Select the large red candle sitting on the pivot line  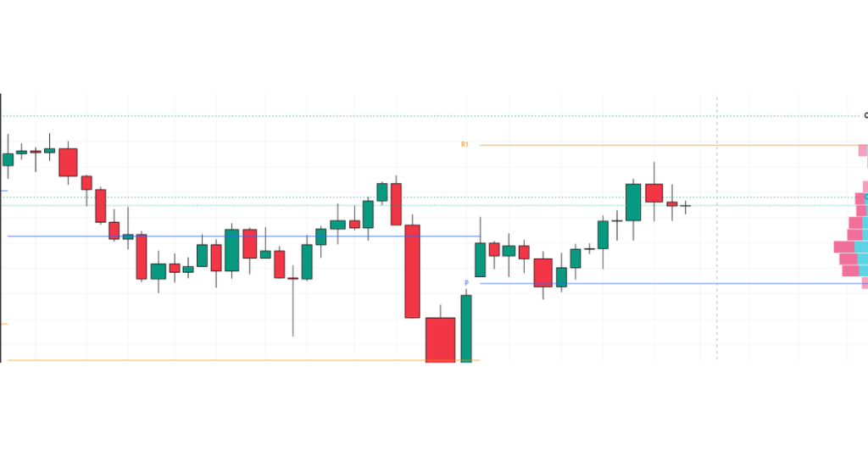point(542,273)
